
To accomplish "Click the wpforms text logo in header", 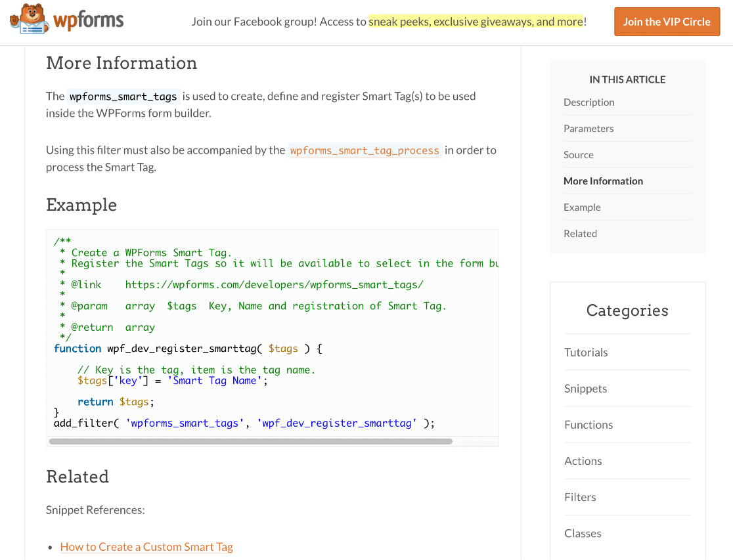I will click(x=88, y=21).
